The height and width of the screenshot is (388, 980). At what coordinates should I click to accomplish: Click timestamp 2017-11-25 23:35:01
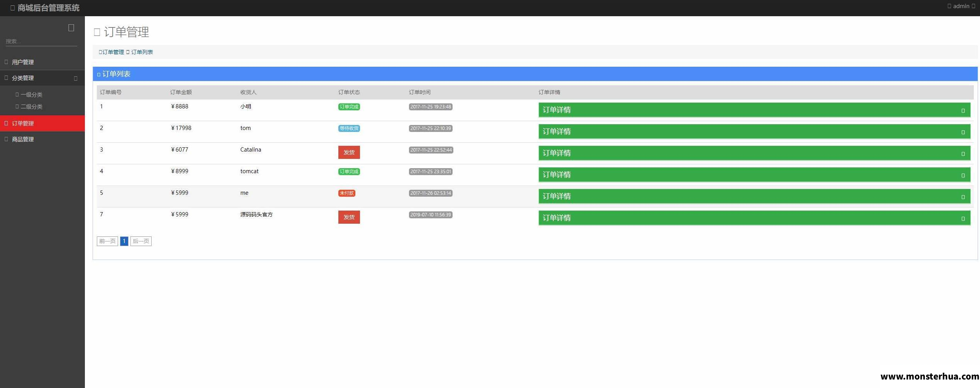pyautogui.click(x=431, y=172)
